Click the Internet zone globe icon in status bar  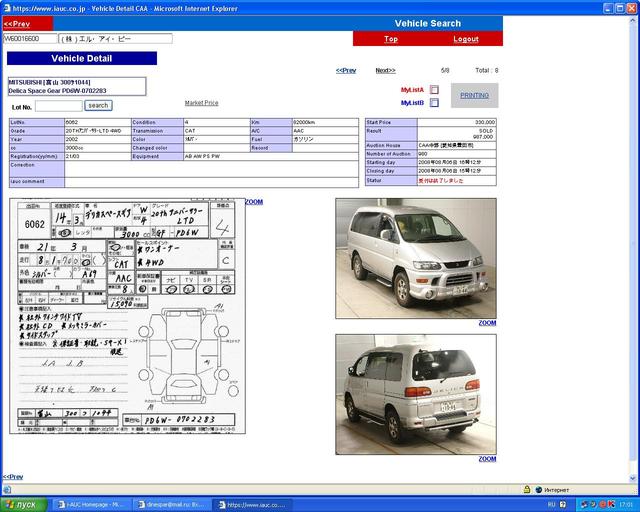(538, 490)
